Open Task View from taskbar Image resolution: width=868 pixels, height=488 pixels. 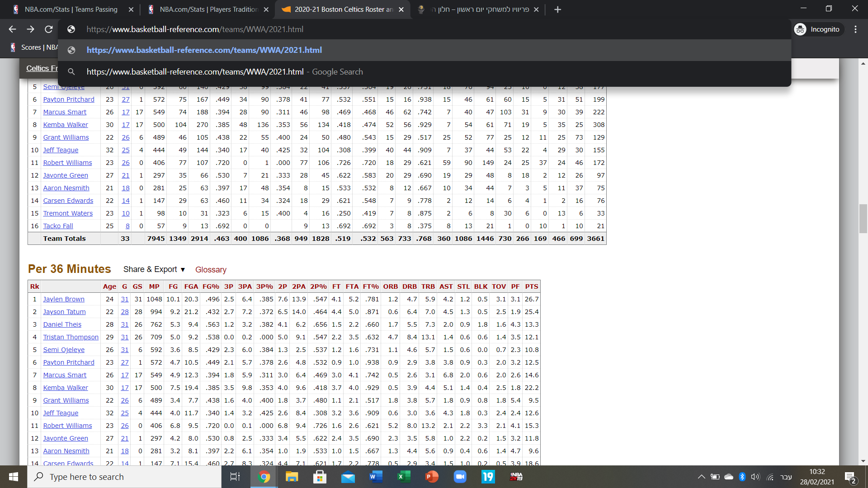tap(235, 477)
